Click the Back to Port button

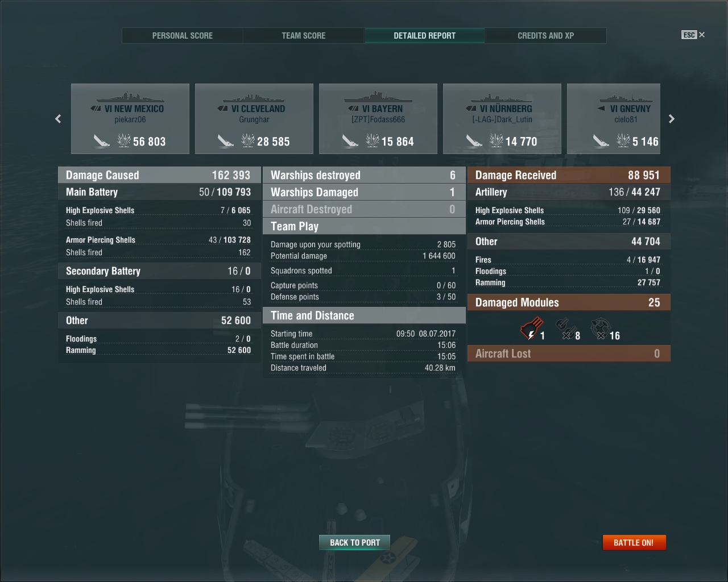coord(355,542)
